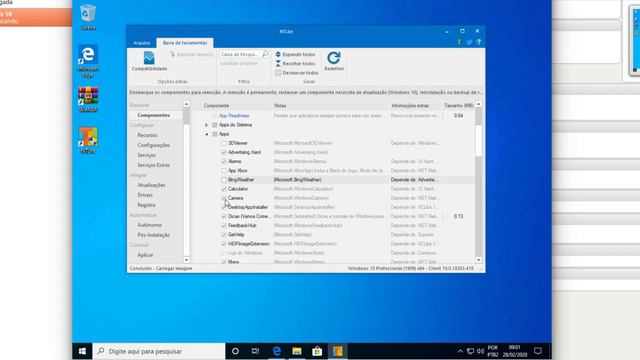Uncheck the Calculator checkbox

tap(224, 189)
